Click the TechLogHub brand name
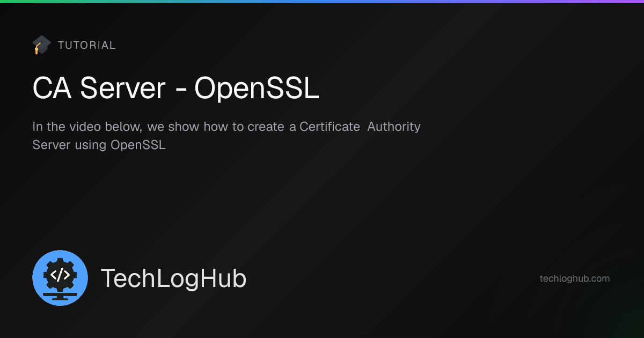 coord(174,278)
